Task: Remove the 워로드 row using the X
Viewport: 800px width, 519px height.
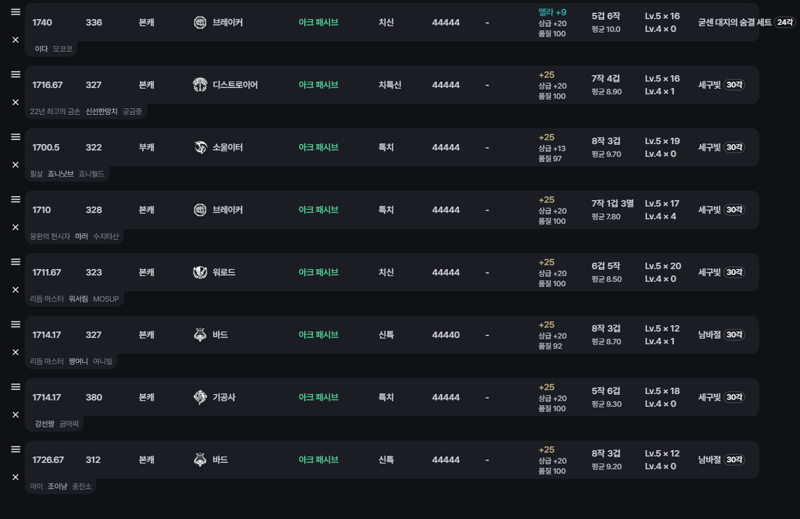Action: tap(15, 290)
